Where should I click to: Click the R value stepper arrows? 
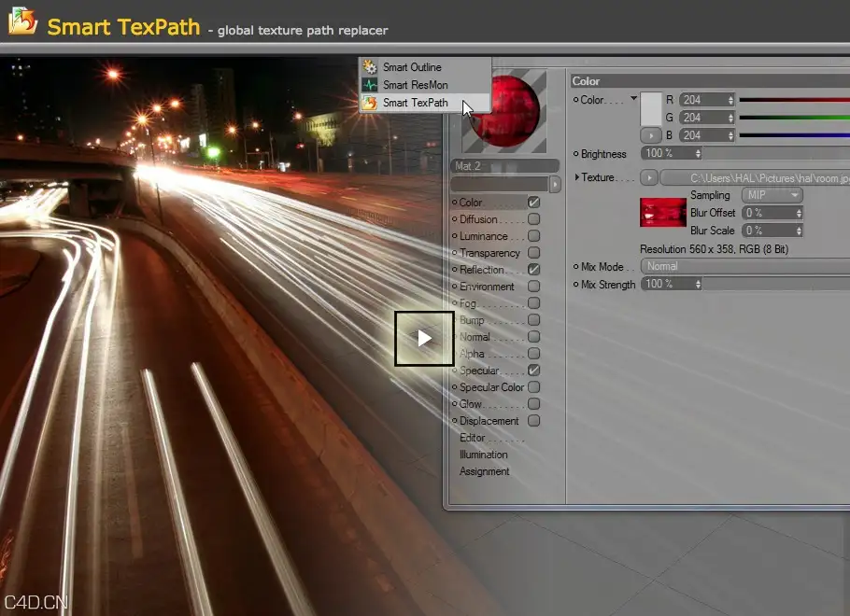(x=730, y=100)
